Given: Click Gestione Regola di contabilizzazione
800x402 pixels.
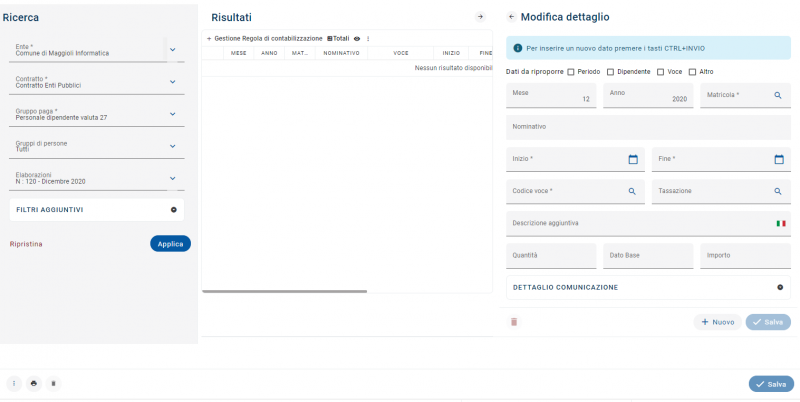Looking at the screenshot, I should 268,39.
